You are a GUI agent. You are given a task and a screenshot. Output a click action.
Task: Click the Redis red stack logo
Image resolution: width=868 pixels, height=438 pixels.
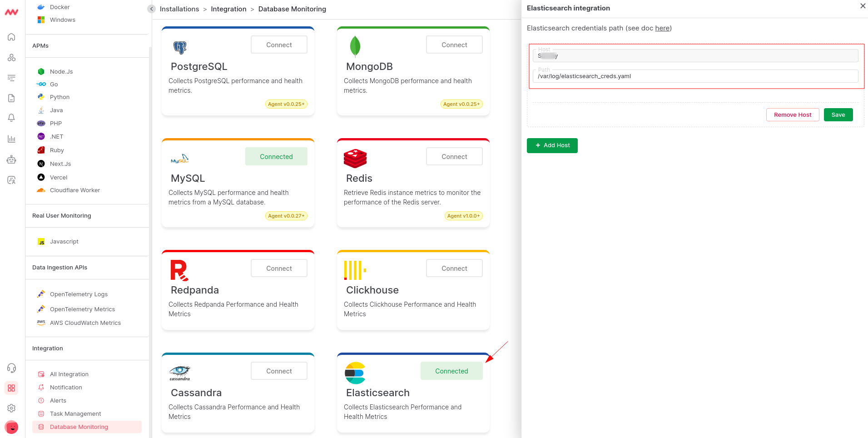(355, 158)
